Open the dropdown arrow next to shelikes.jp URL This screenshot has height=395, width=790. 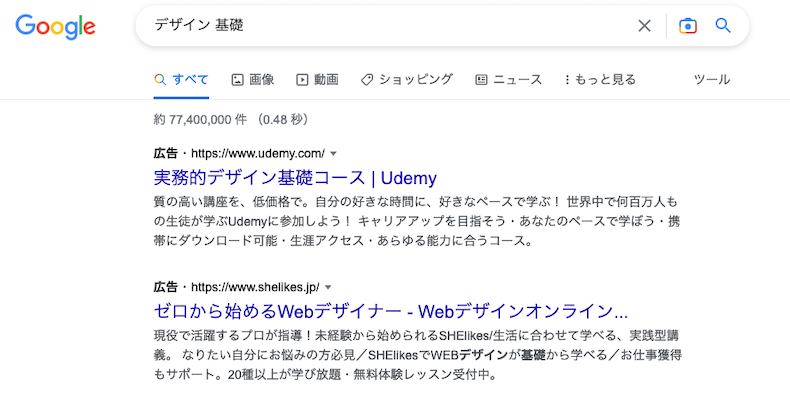(328, 287)
